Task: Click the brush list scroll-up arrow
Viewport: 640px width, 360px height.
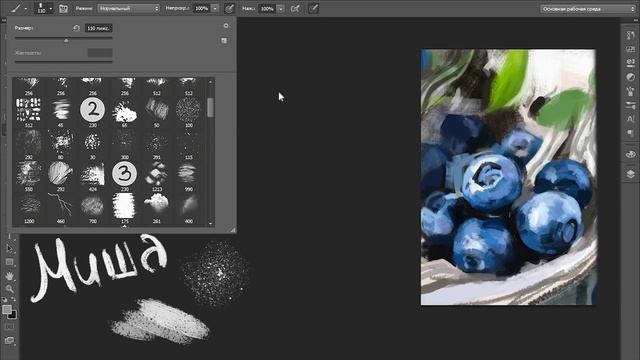Action: [211, 82]
